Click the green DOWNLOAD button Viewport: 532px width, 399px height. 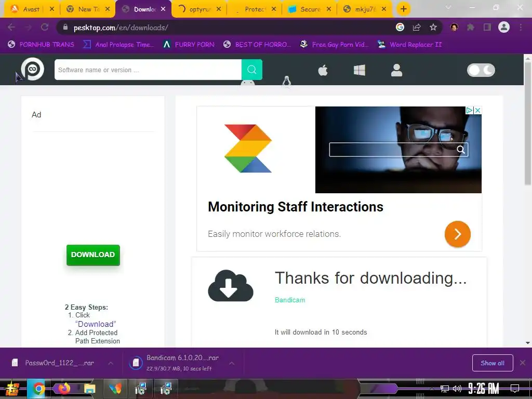click(93, 255)
